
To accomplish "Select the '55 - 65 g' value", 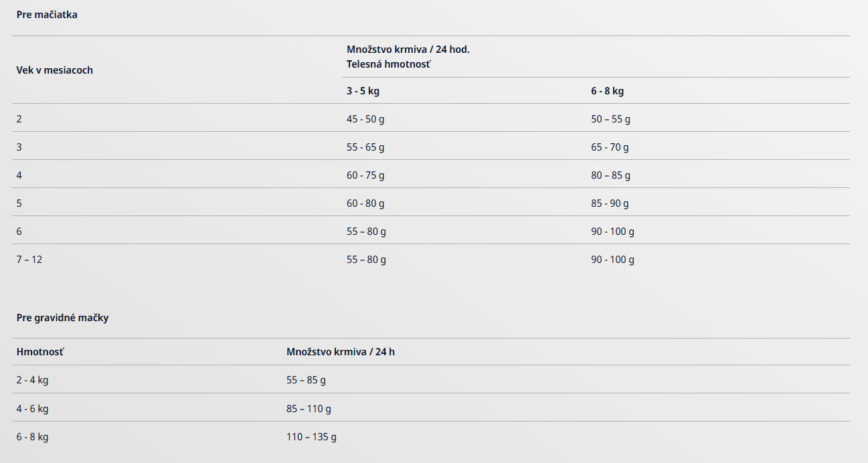I will (x=365, y=147).
